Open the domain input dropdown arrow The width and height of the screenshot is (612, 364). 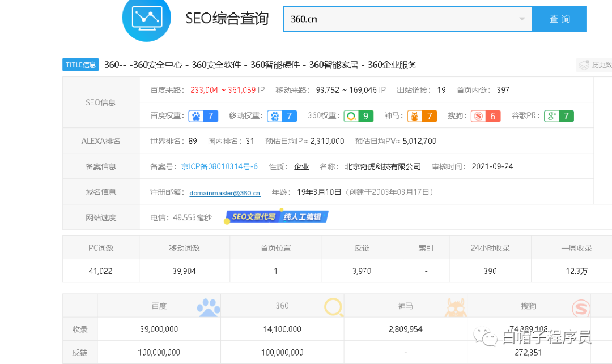tap(521, 19)
